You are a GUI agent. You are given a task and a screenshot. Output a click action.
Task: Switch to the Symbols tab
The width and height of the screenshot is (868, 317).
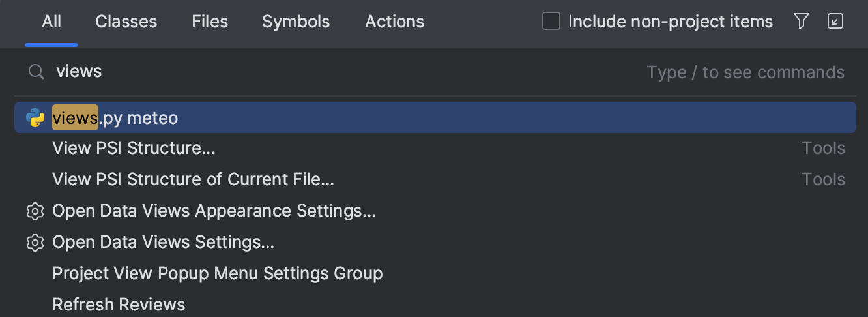296,22
